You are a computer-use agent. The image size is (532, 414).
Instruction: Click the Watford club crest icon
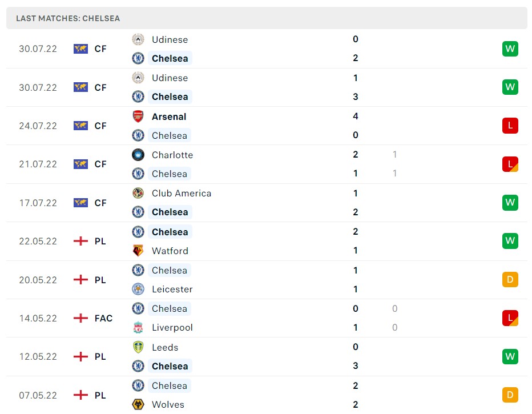tap(138, 251)
